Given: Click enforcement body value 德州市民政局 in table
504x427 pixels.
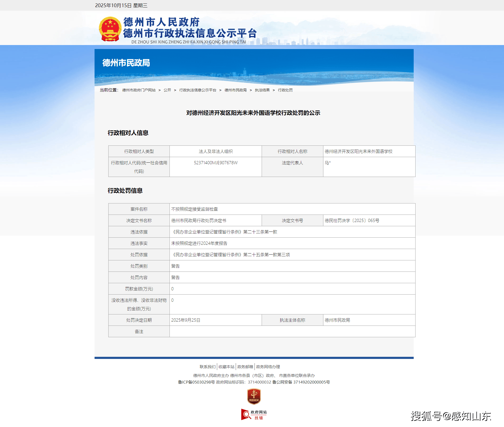Looking at the screenshot, I should [x=337, y=320].
